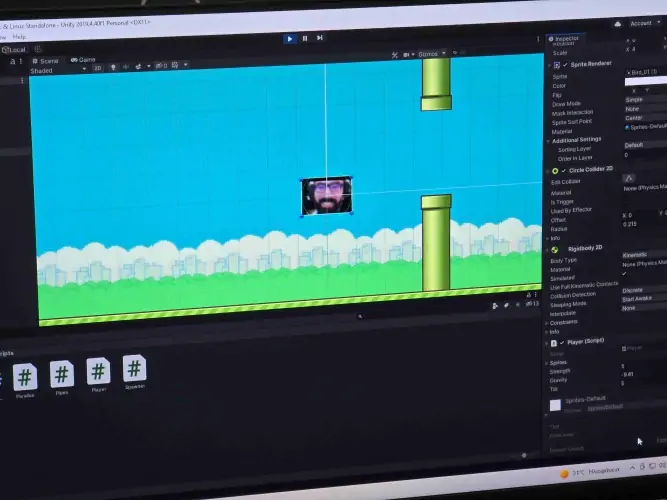Toggle scene lighting bulb icon
The image size is (667, 500).
(x=113, y=67)
